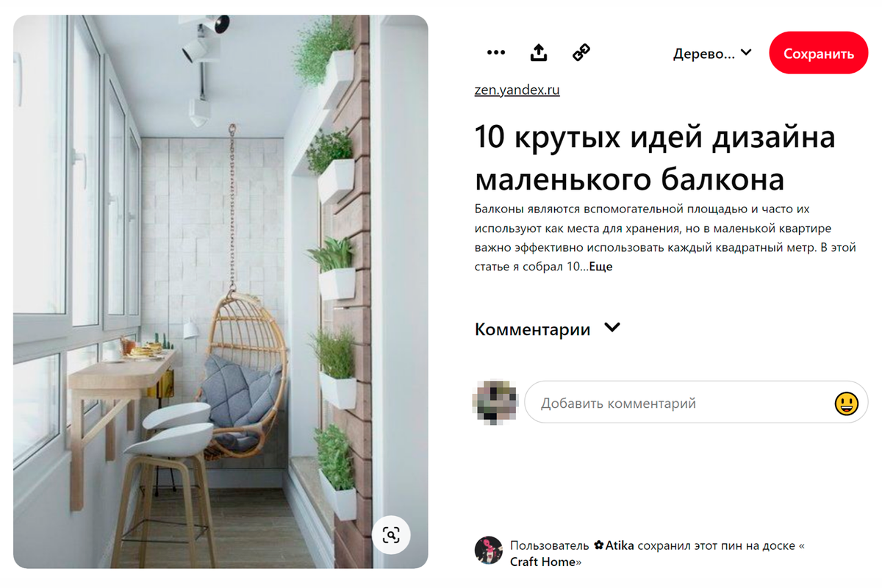Collapse the Комментарии section chevron
Viewport: 882px width, 588px height.
[612, 328]
